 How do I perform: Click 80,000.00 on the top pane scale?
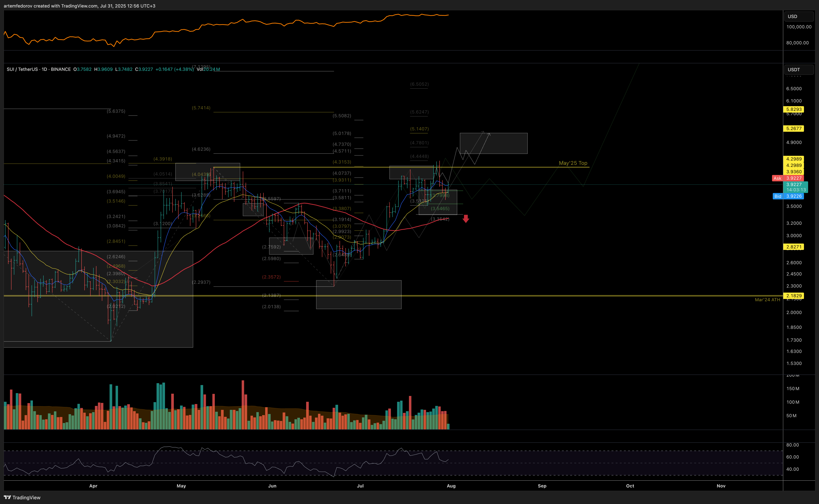coord(798,43)
